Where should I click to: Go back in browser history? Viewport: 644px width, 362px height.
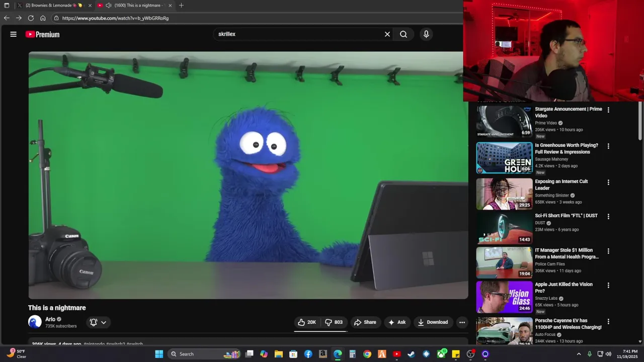(x=7, y=18)
